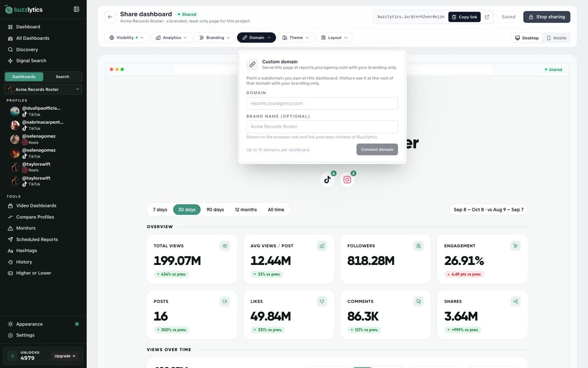Click the Copy link button

point(464,17)
